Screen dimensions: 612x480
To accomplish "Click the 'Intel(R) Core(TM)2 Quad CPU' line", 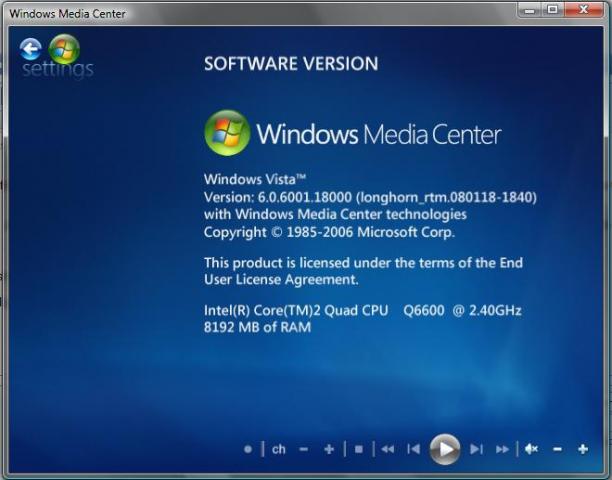I will coord(363,310).
